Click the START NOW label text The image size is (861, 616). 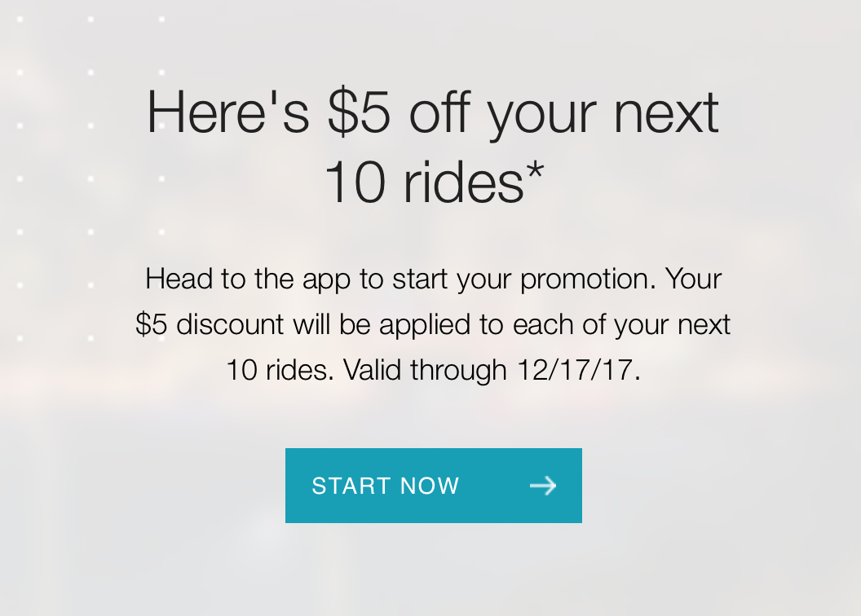(385, 485)
